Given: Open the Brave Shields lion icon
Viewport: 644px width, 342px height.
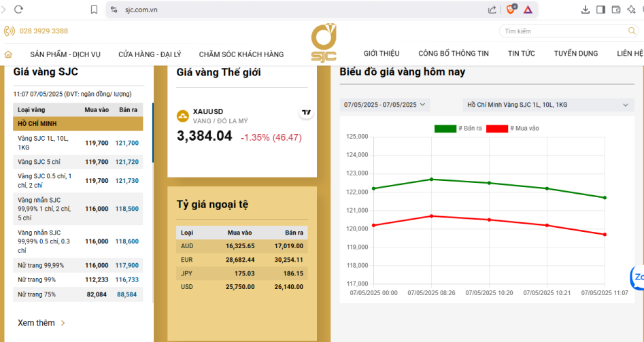Looking at the screenshot, I should coord(511,9).
